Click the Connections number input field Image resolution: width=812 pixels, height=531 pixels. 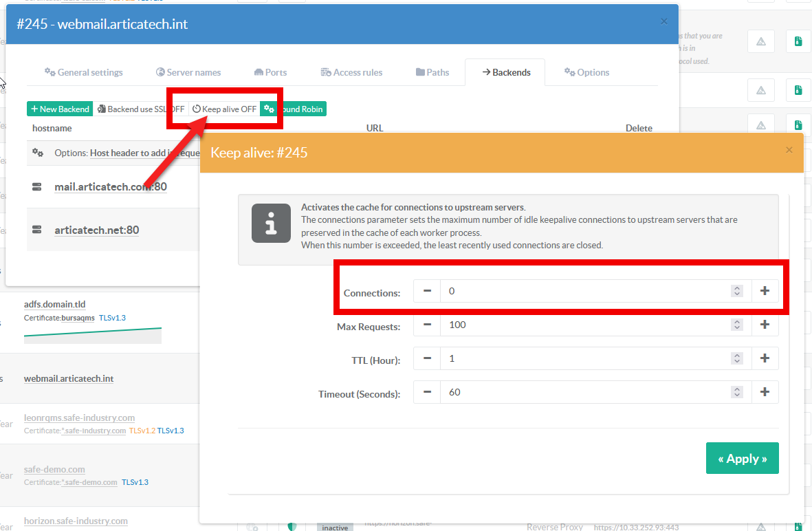(584, 291)
